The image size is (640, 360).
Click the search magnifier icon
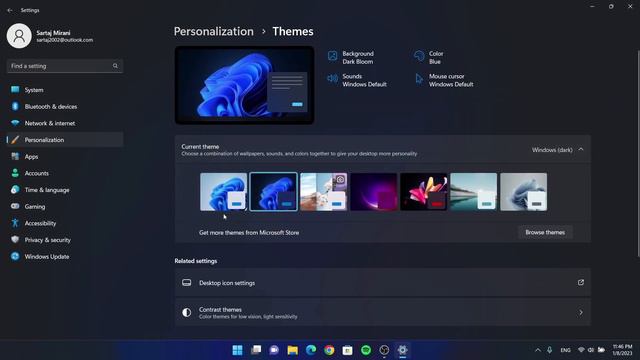pyautogui.click(x=115, y=66)
